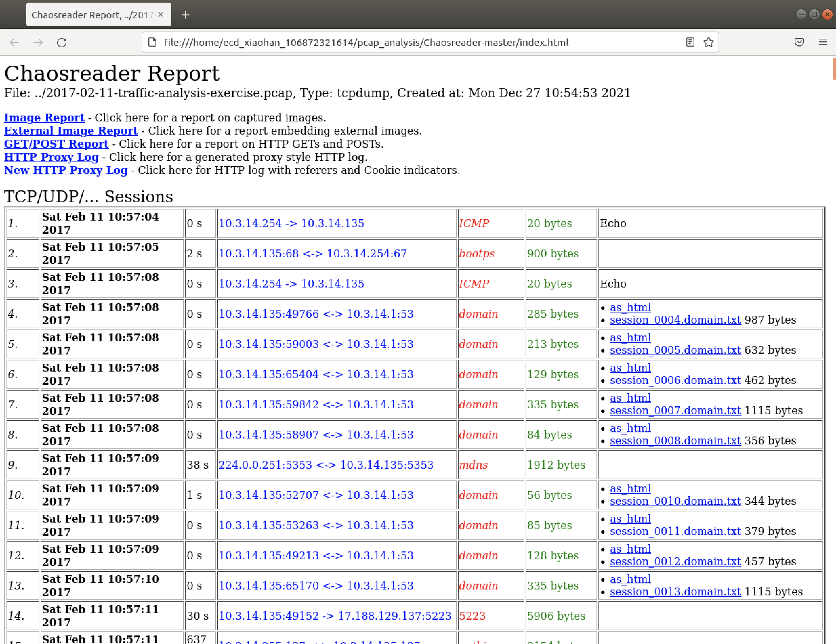Open a new browser tab
The image size is (836, 644).
tap(185, 15)
